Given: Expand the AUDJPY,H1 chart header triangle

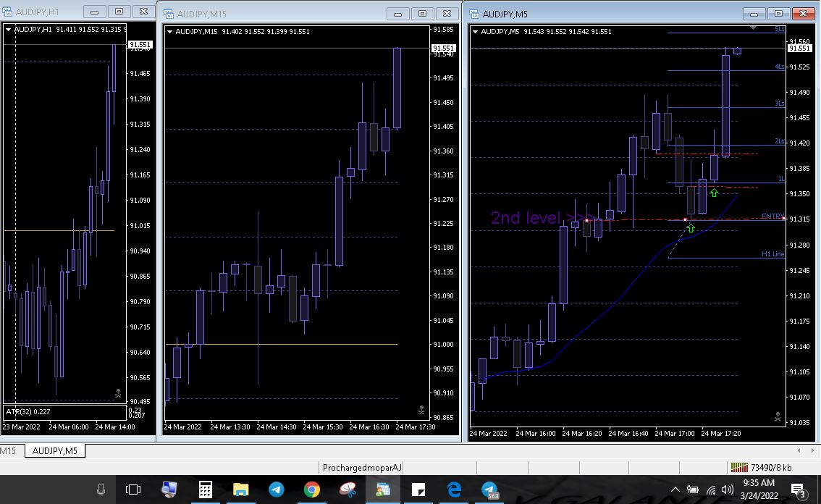Looking at the screenshot, I should click(x=9, y=30).
